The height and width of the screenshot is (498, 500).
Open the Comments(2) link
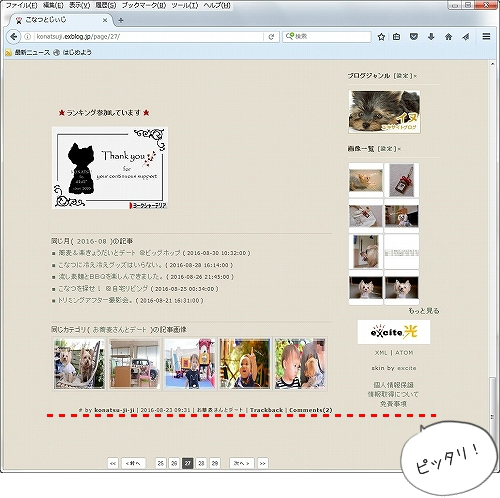(x=311, y=410)
